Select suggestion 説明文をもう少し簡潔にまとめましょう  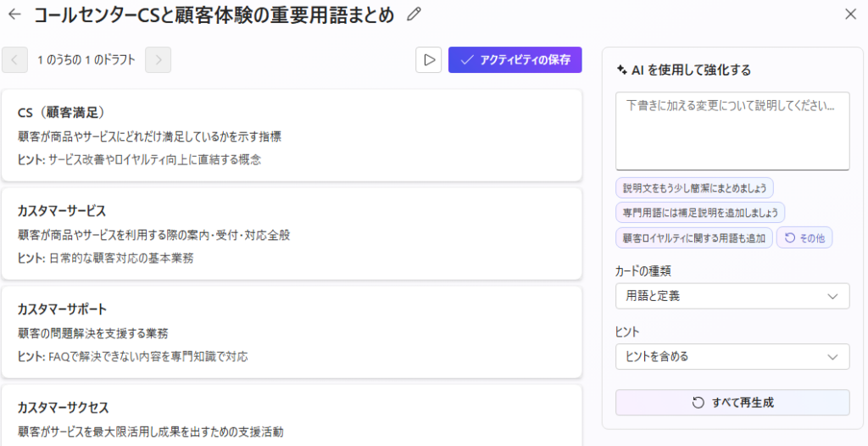[x=694, y=187]
